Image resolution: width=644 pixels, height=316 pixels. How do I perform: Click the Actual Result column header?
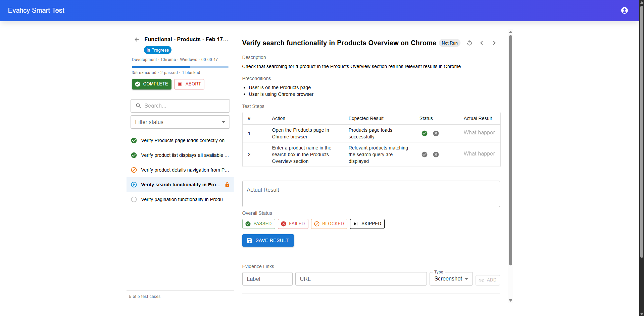pyautogui.click(x=478, y=118)
